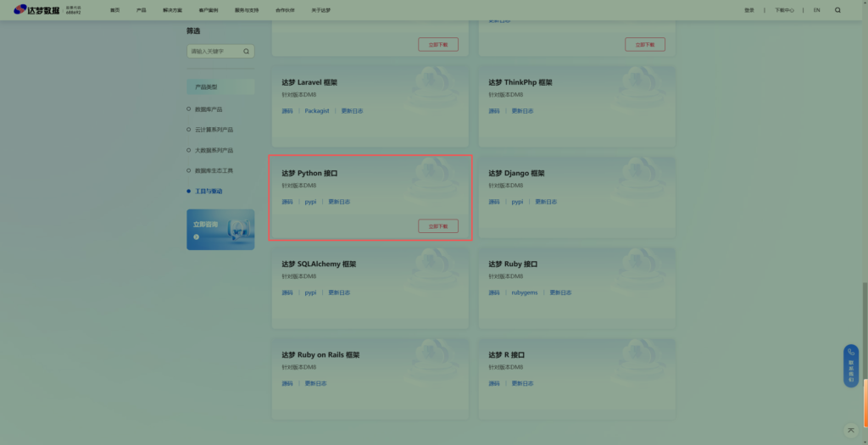This screenshot has height=445, width=868.
Task: Open the rubygems link under 达梦 Ruby 接口
Action: (x=524, y=292)
